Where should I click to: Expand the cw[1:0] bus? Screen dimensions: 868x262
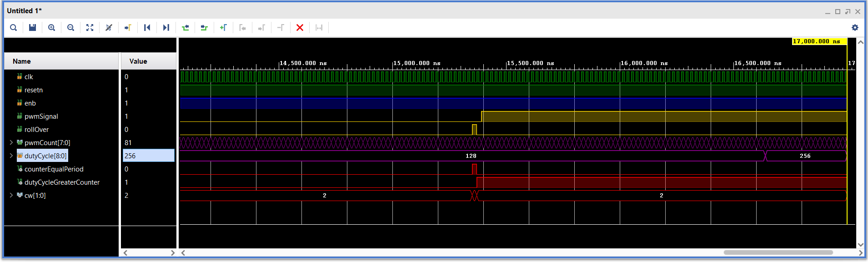(x=11, y=196)
